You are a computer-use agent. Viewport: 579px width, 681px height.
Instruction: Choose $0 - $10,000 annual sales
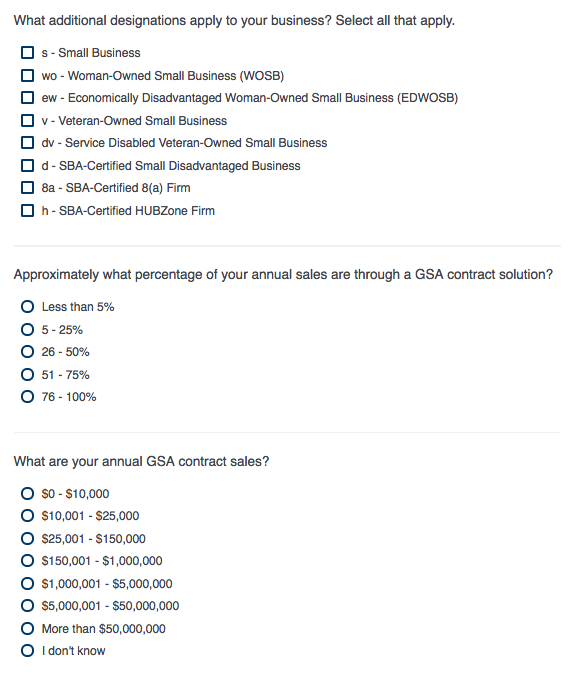tap(27, 493)
